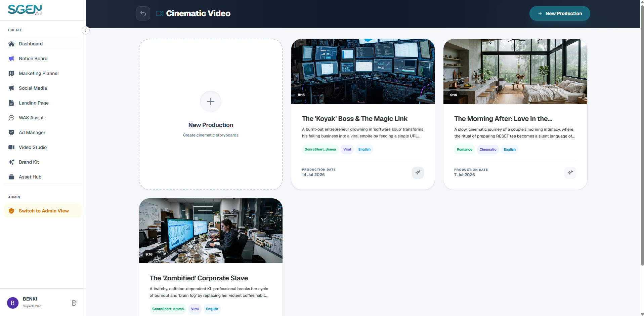Click the Zombified Corporate Slave office thumbnail

click(x=211, y=231)
